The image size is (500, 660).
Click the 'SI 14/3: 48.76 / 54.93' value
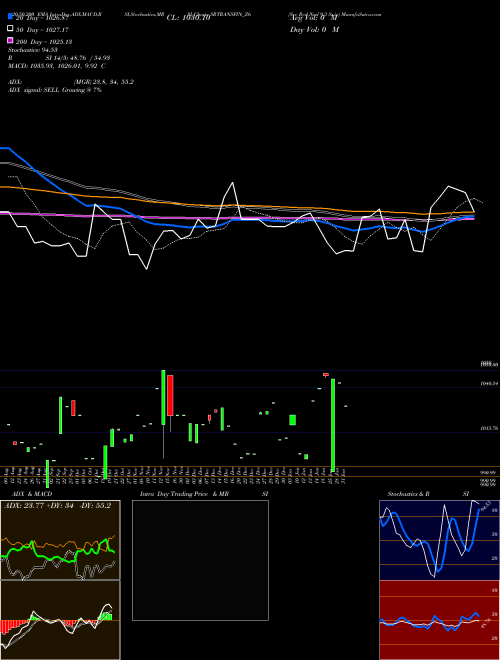click(78, 58)
